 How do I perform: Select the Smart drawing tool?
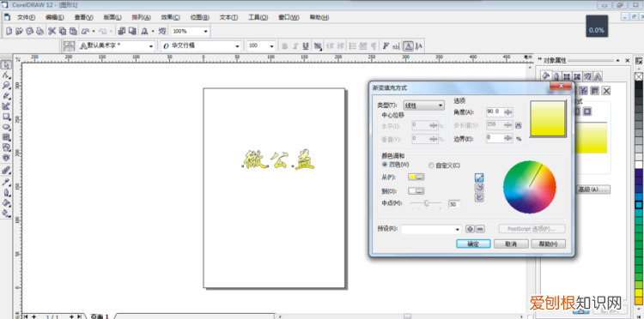(x=6, y=106)
